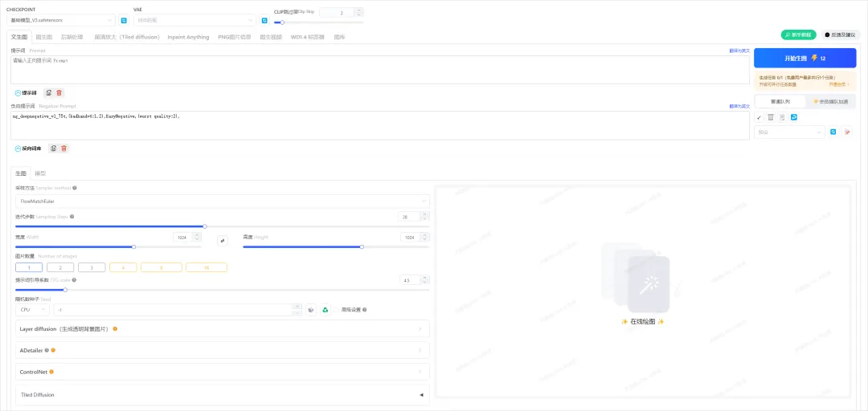Enable the 高级设置 checkbox next to seed

[337, 310]
